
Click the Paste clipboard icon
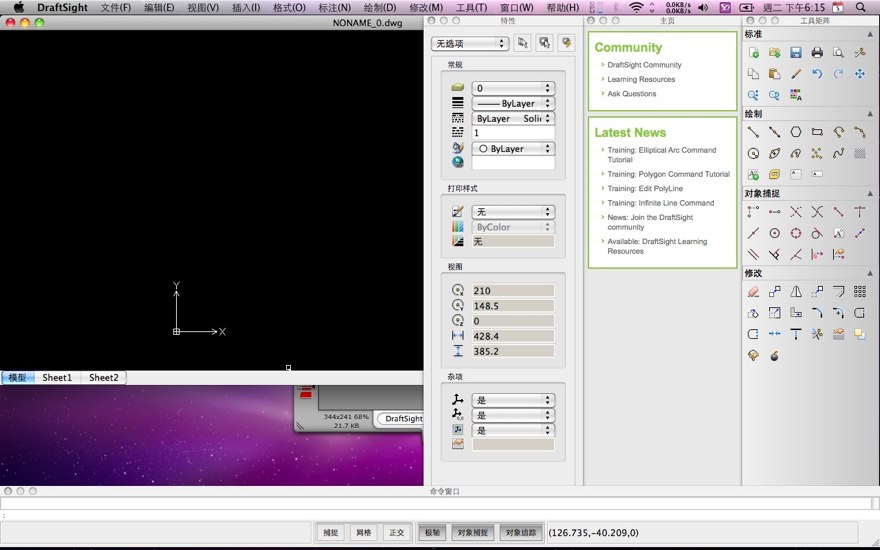[x=774, y=74]
